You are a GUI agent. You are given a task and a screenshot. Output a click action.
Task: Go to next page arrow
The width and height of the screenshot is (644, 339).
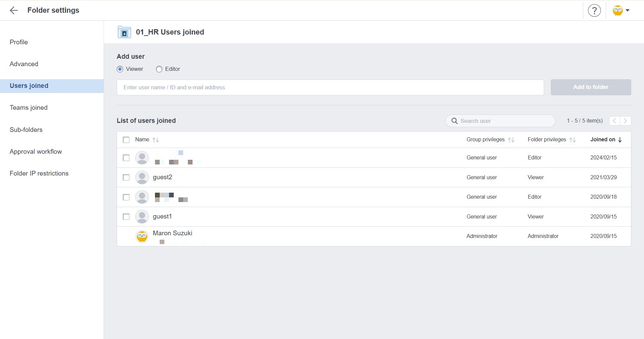(x=626, y=120)
